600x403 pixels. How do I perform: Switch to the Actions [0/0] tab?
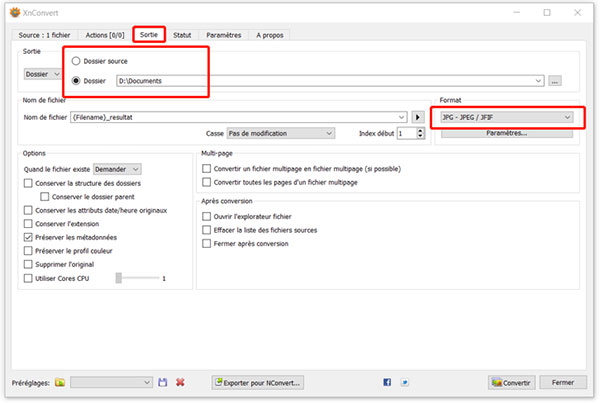coord(105,35)
